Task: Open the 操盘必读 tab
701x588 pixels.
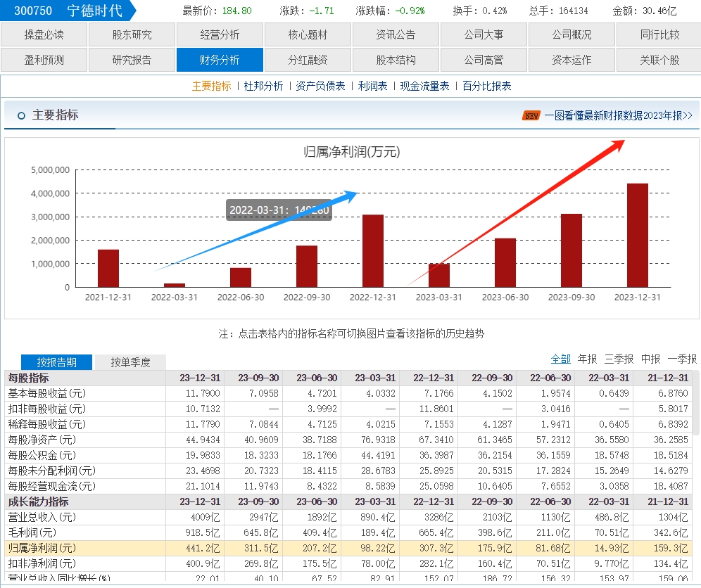Action: [x=44, y=35]
